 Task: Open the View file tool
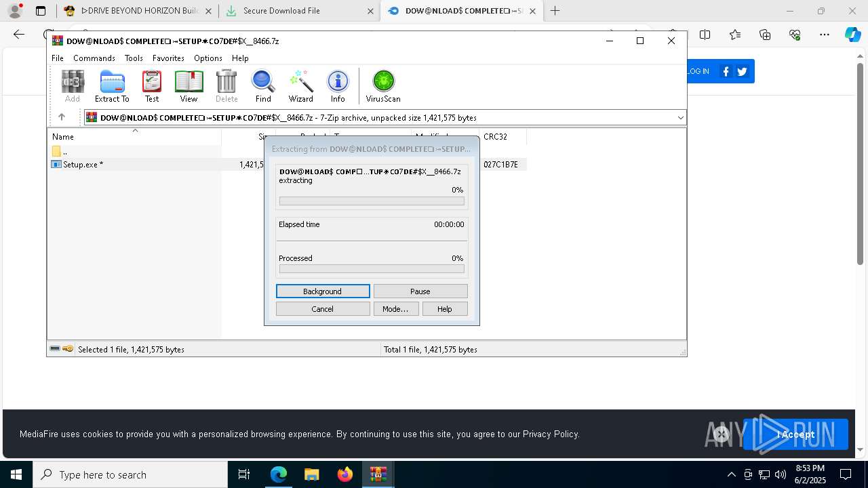[x=189, y=86]
